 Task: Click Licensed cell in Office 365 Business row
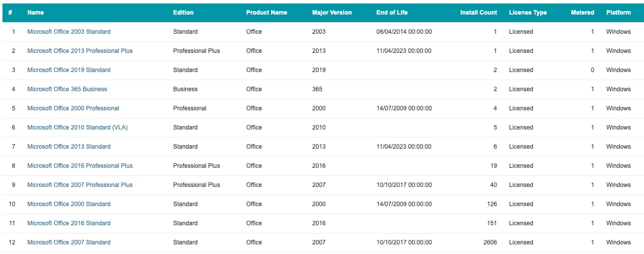[521, 89]
